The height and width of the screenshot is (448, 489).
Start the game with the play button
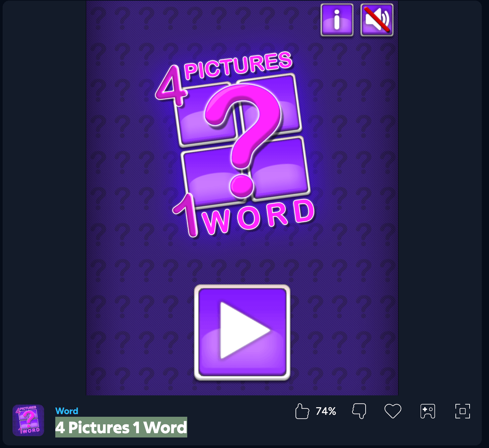pyautogui.click(x=242, y=333)
